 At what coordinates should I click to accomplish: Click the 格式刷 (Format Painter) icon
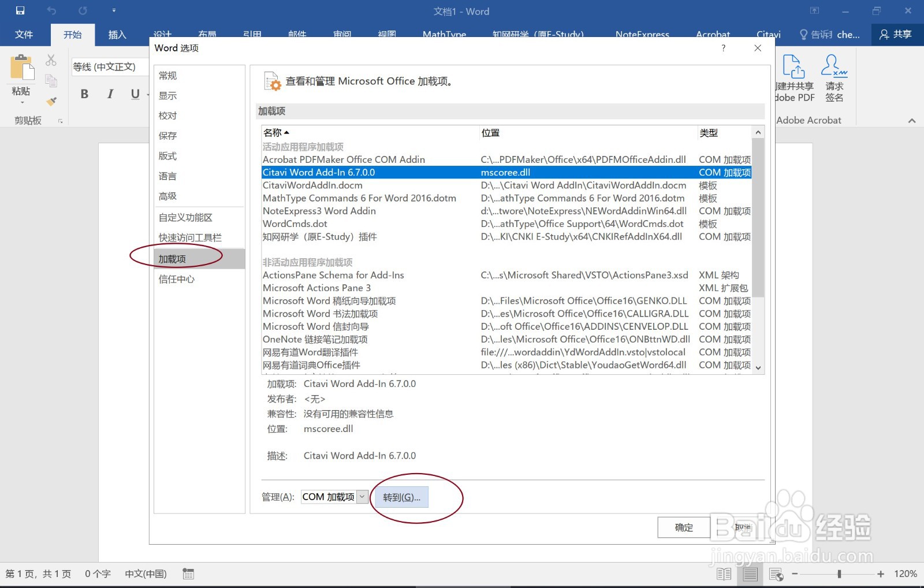pos(51,101)
